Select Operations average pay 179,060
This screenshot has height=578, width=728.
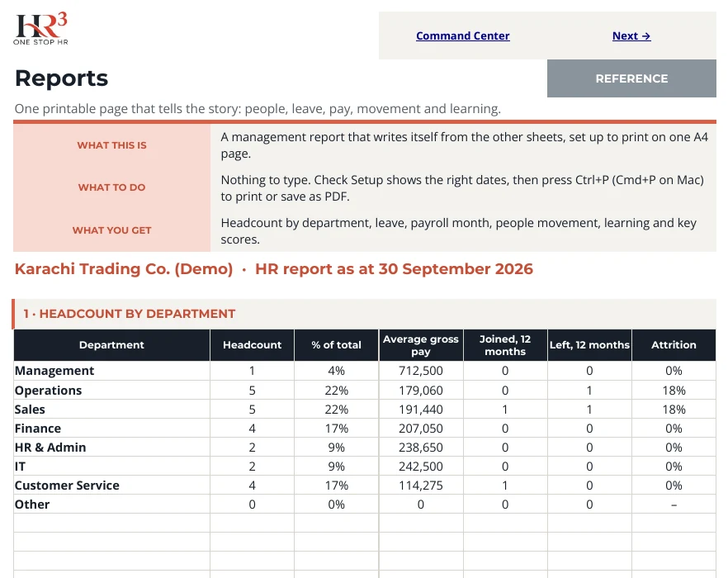(x=421, y=391)
